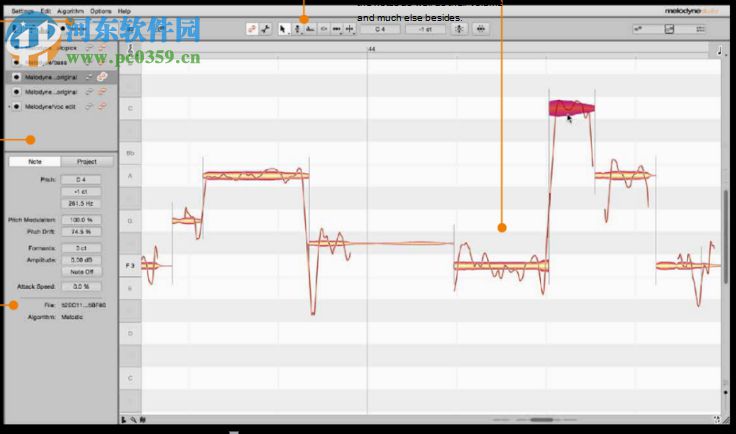Viewport: 736px width, 434px height.
Task: Click bar 44 marker on time ruler
Action: (371, 49)
